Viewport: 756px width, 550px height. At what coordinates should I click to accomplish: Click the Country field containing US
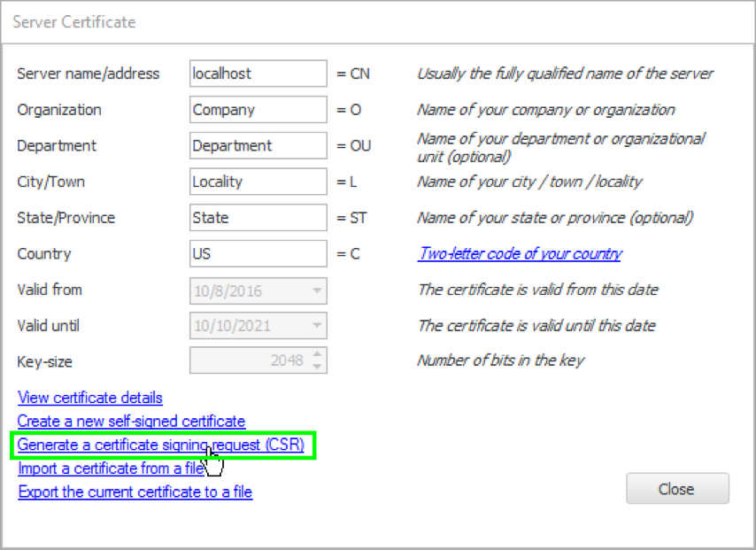[258, 253]
